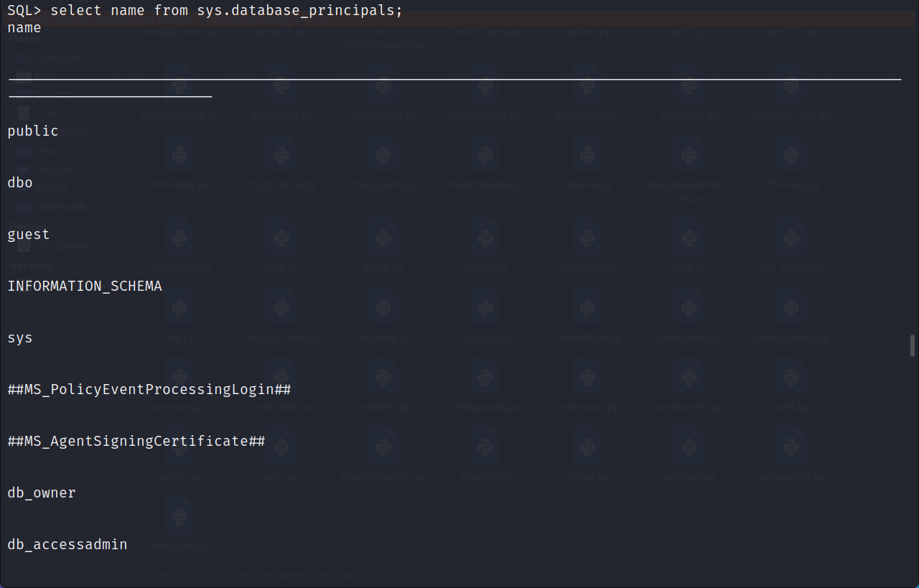Select the ping6.py file icon
Viewport: 919px width, 588px height.
pos(383,237)
